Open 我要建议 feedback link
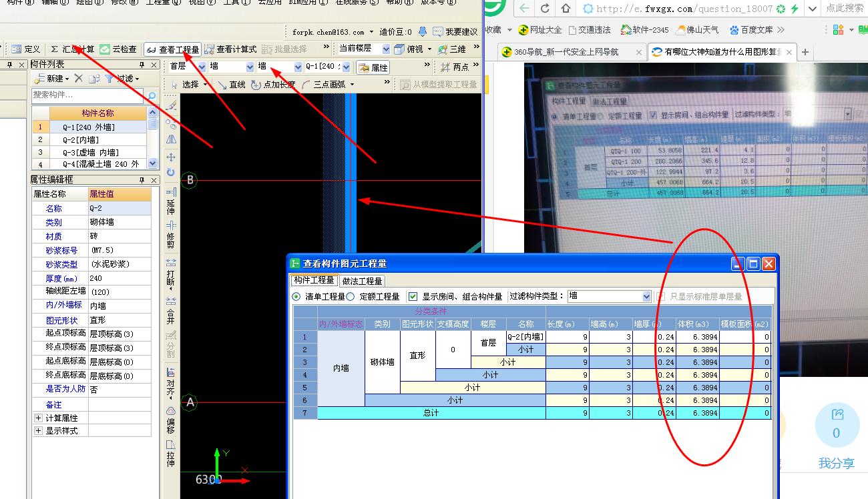The image size is (868, 499). pyautogui.click(x=455, y=31)
